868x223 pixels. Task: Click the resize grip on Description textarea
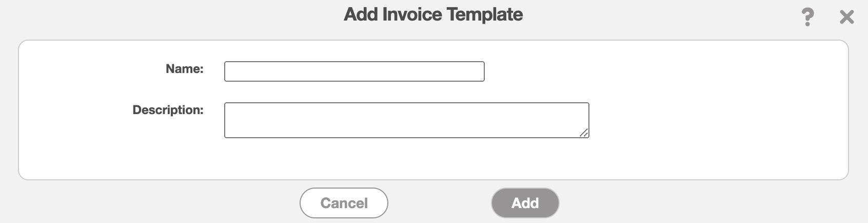584,133
